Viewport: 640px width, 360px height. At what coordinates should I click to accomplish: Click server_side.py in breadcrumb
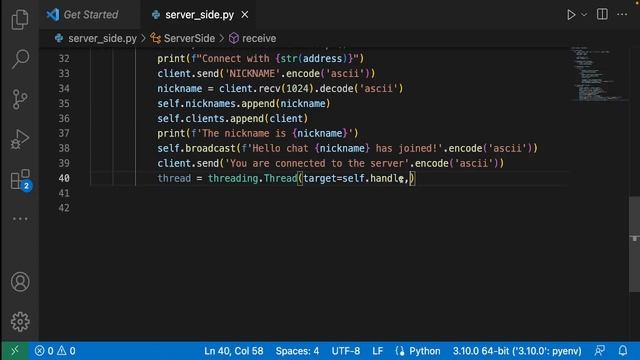click(x=102, y=38)
